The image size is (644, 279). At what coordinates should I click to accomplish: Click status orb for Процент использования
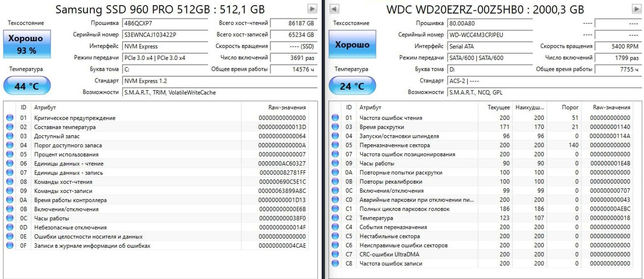coord(10,154)
